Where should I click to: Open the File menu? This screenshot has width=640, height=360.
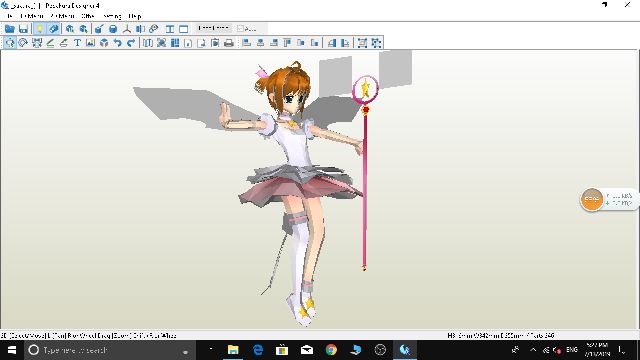click(x=10, y=16)
